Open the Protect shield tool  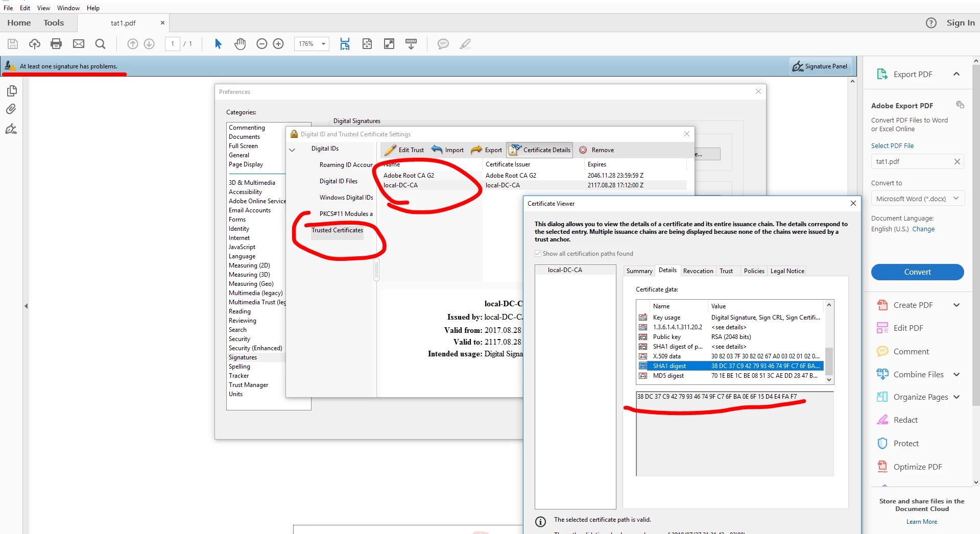point(905,444)
